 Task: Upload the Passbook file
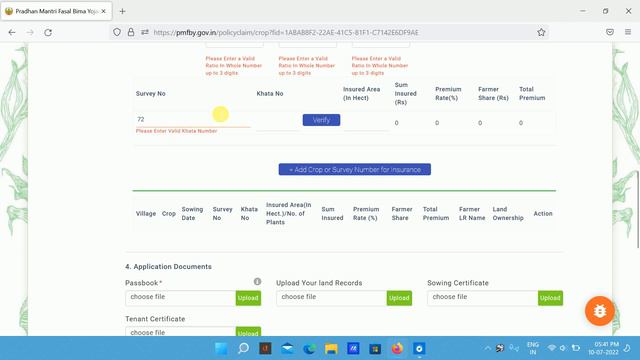pos(248,298)
